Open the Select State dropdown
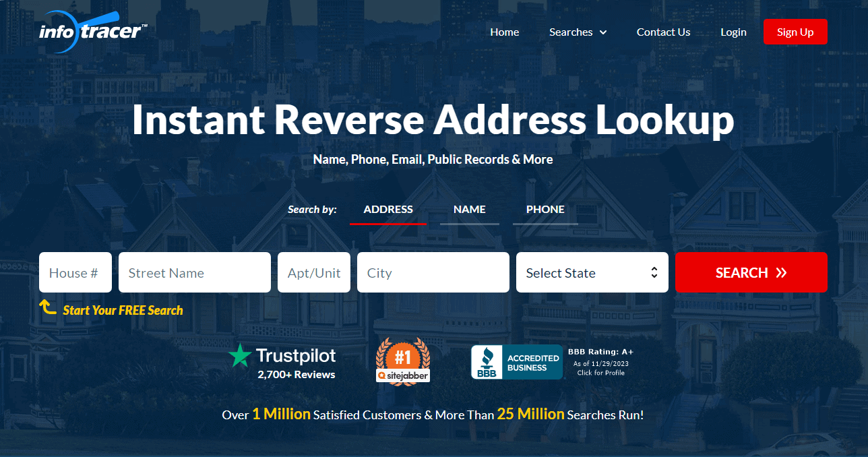 [x=592, y=272]
